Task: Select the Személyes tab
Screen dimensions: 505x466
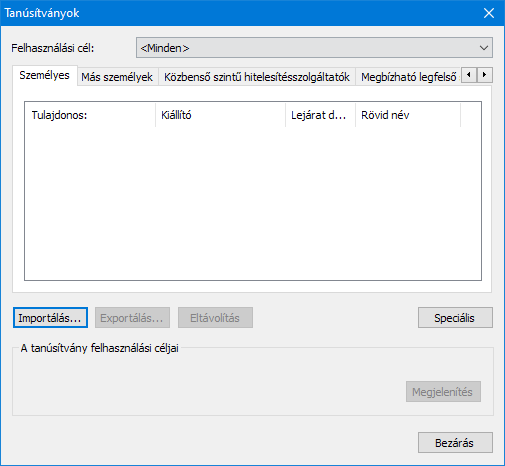Action: point(45,75)
